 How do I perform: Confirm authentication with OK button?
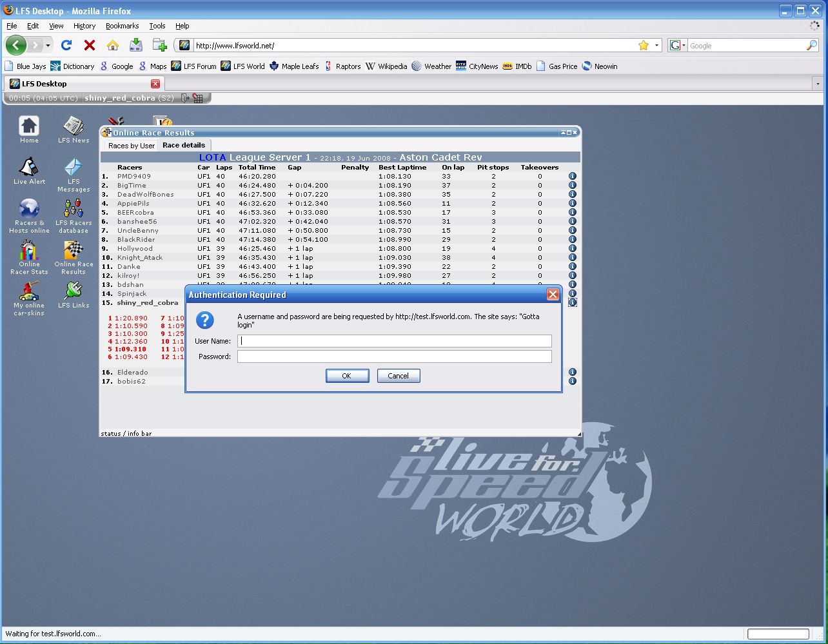click(347, 376)
